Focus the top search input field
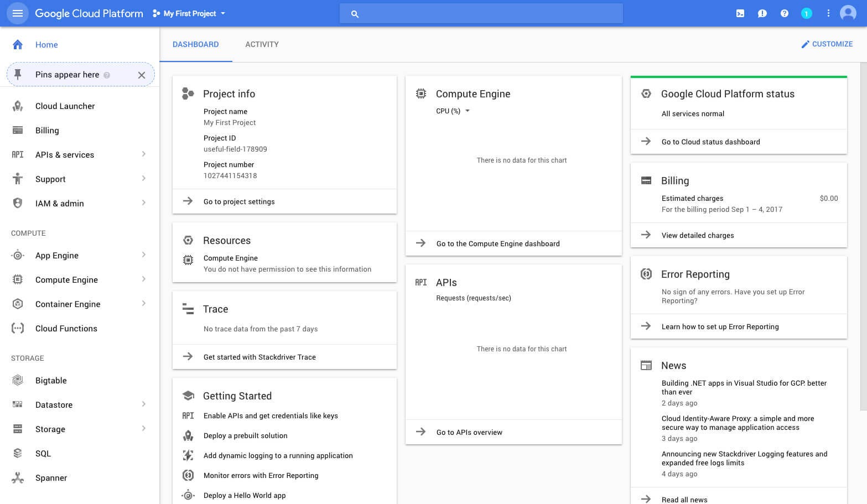 pos(481,13)
